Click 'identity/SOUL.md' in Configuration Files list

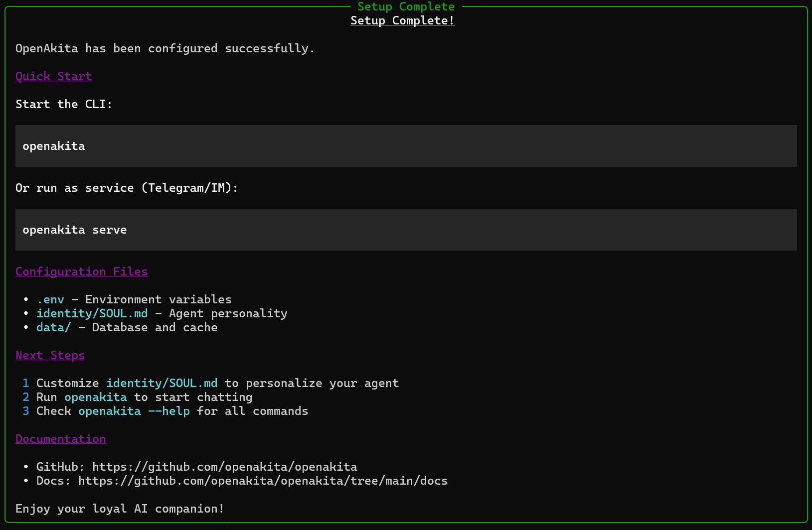point(92,314)
